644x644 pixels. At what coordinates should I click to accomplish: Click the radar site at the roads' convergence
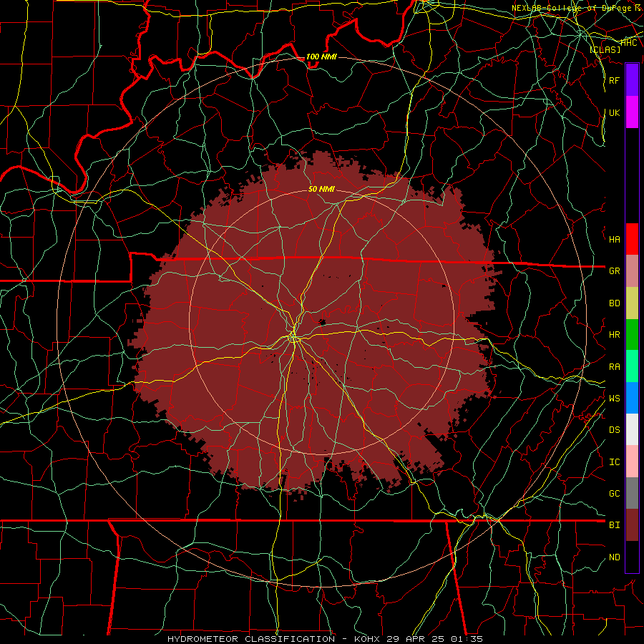(x=293, y=338)
